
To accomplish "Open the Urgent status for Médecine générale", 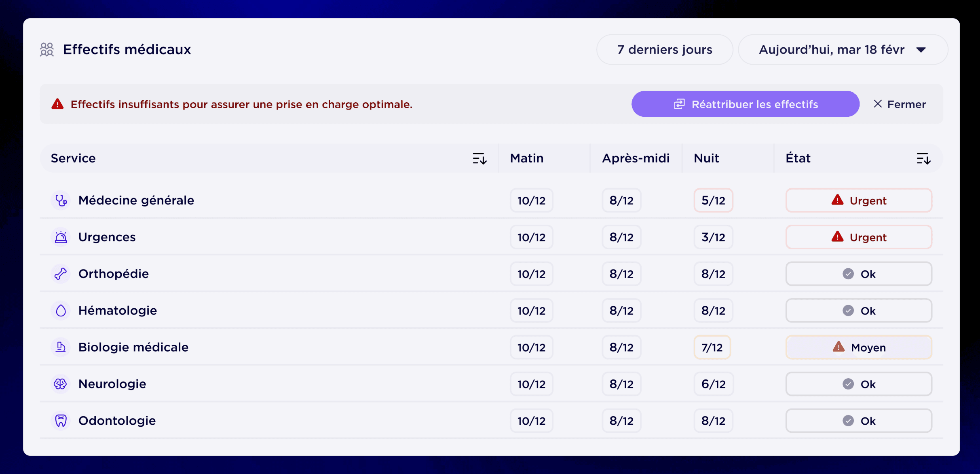I will coord(859,200).
